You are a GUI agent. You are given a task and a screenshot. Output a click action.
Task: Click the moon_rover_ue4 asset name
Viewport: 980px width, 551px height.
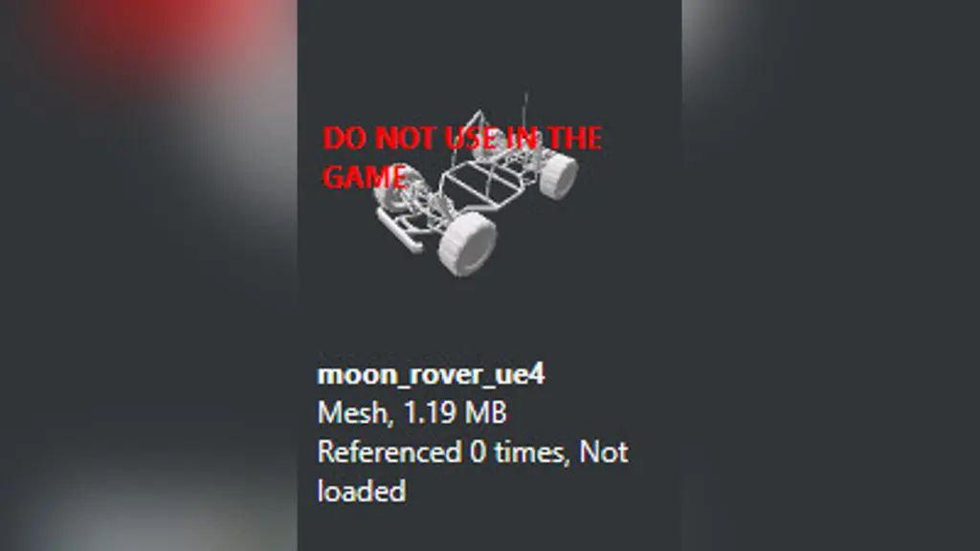432,374
